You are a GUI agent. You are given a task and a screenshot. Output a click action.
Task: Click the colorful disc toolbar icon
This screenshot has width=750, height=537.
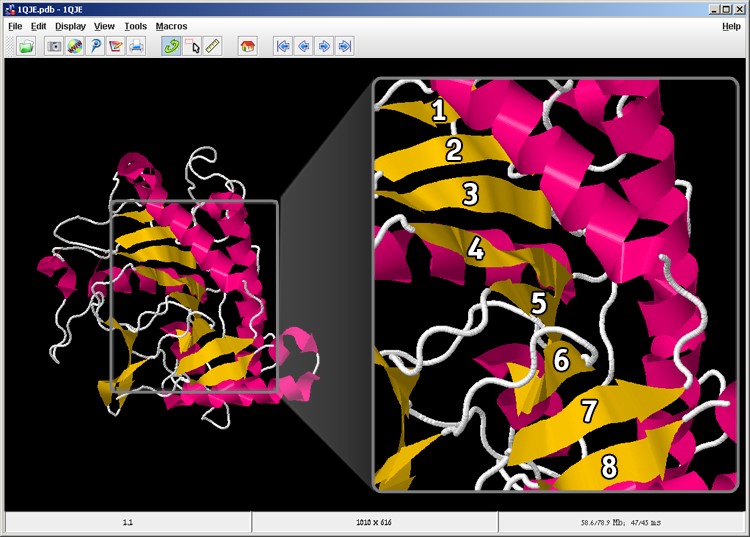[x=75, y=46]
